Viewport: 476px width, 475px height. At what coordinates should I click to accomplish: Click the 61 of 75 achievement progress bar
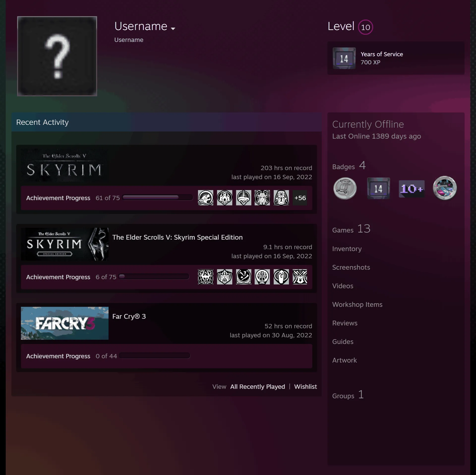click(158, 198)
